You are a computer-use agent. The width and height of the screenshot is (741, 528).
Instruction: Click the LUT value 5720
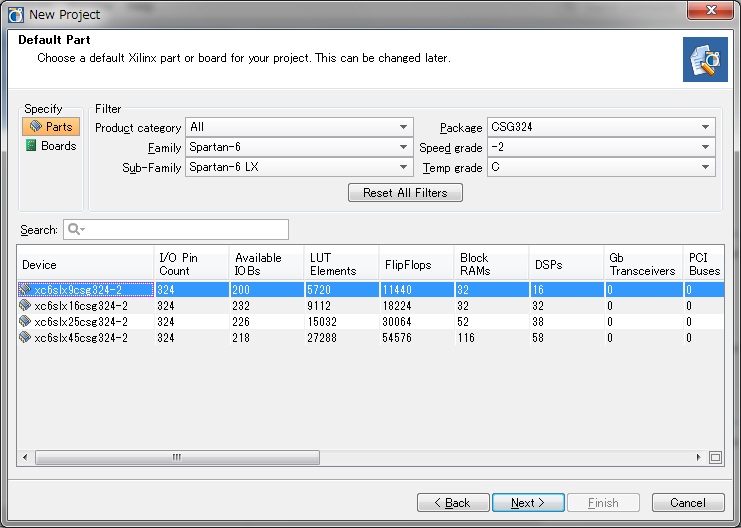[x=319, y=289]
